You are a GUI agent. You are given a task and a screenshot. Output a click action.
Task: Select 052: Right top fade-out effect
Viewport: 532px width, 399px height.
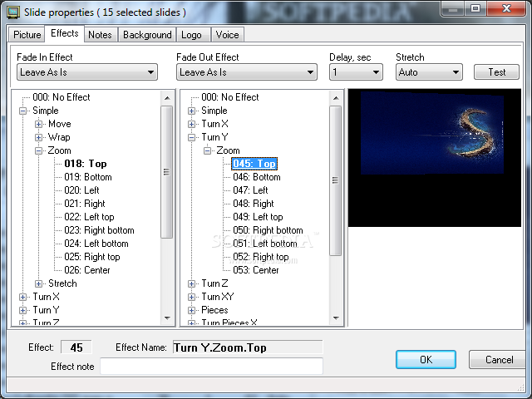[x=260, y=257]
